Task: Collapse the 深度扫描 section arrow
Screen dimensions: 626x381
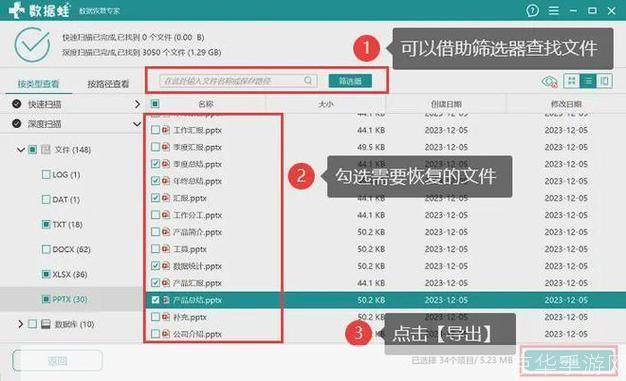Action: click(137, 124)
